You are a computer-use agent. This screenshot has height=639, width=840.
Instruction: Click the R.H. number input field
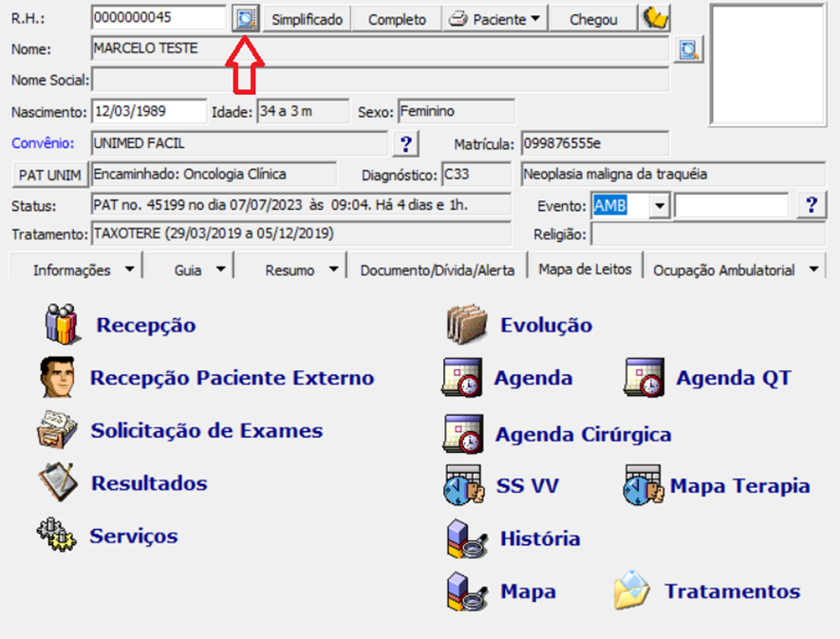(159, 18)
